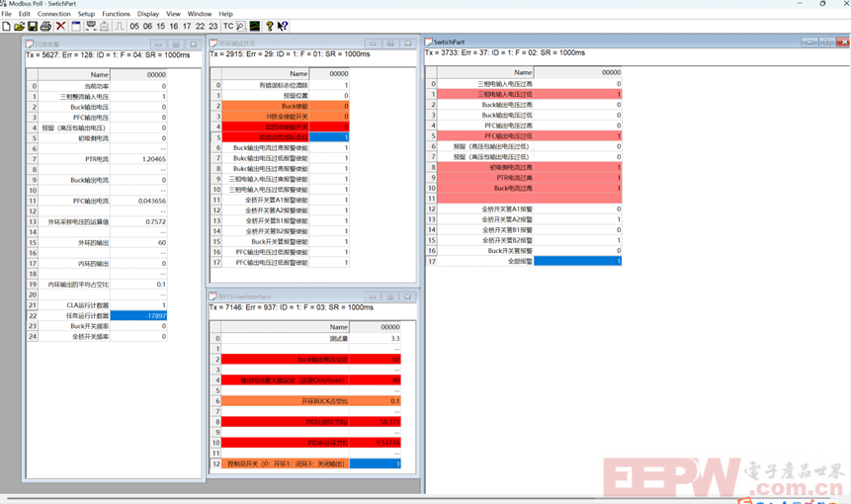Click the Save floppy disk icon
This screenshot has width=851, height=504.
(x=33, y=26)
